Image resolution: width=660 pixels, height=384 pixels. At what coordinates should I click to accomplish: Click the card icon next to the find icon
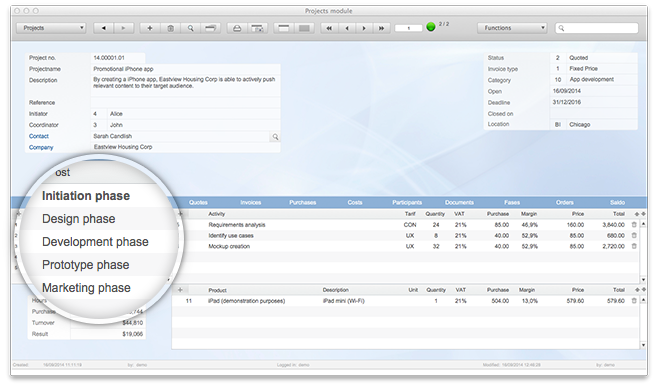pyautogui.click(x=210, y=28)
